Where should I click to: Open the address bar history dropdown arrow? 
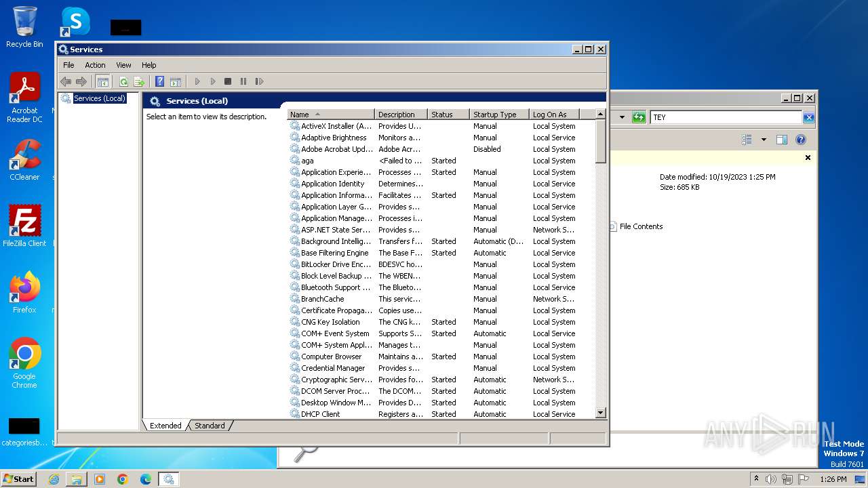click(x=622, y=117)
